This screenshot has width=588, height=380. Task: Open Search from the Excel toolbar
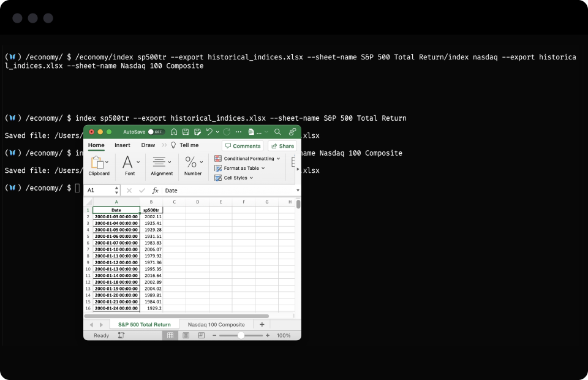coord(277,132)
